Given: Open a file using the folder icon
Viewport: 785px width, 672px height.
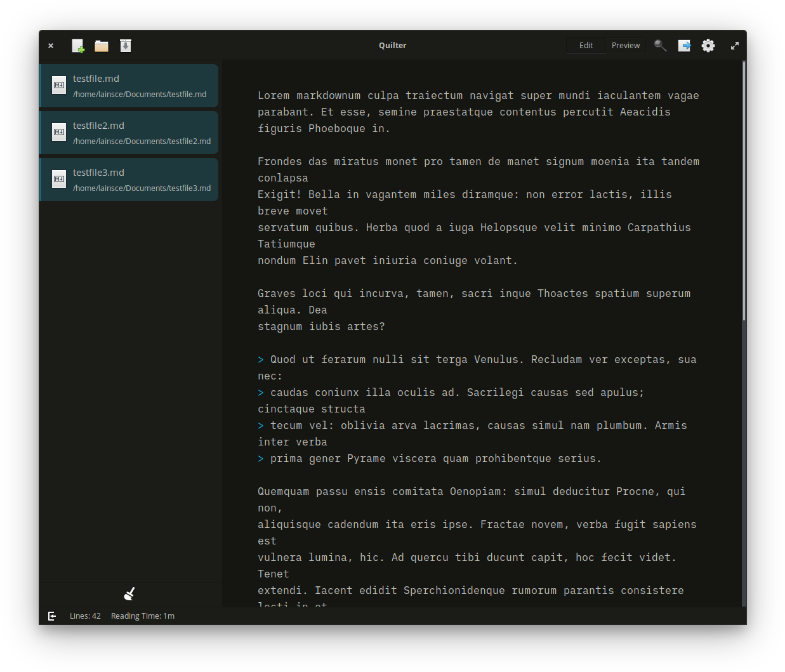Looking at the screenshot, I should tap(102, 46).
